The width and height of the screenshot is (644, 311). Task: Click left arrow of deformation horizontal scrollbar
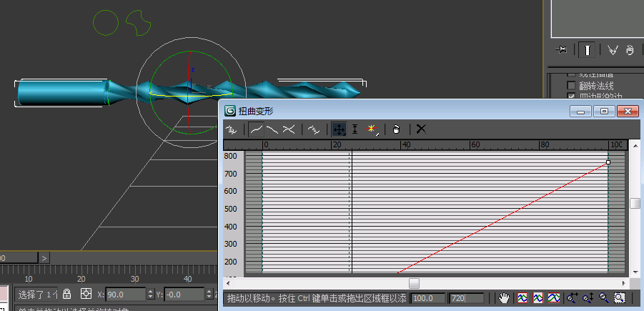pyautogui.click(x=228, y=283)
